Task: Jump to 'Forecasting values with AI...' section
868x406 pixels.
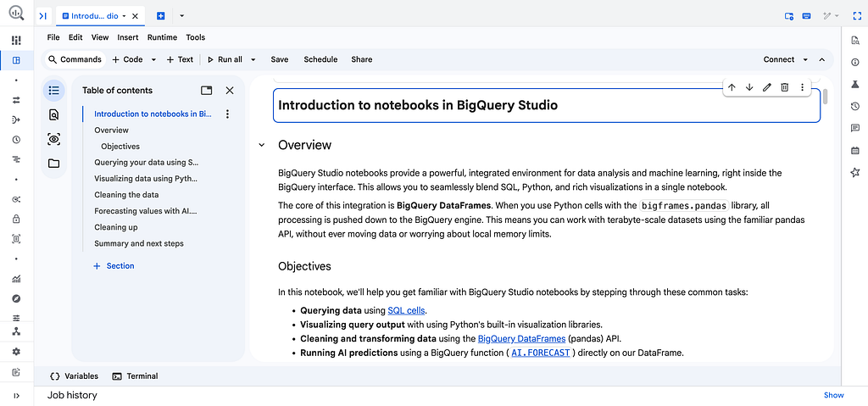Action: 146,211
